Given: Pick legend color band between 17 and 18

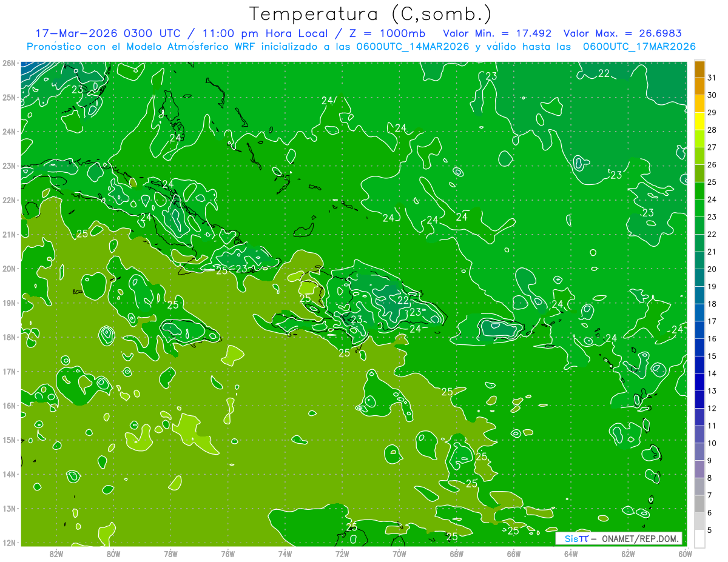Looking at the screenshot, I should click(699, 313).
